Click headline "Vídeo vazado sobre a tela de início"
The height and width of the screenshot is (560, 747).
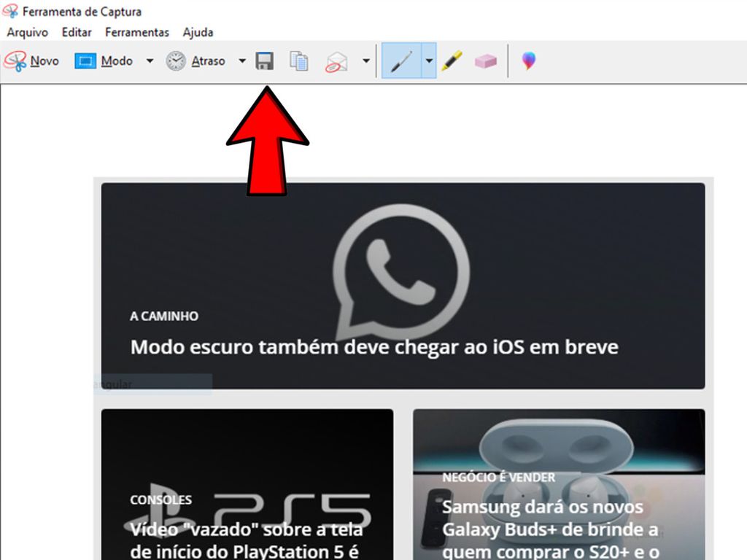[247, 540]
